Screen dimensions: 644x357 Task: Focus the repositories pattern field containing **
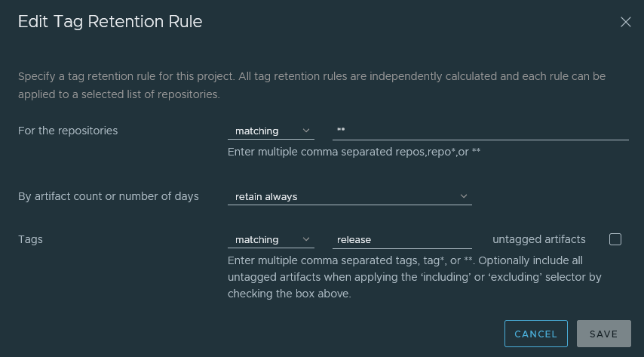tap(480, 131)
